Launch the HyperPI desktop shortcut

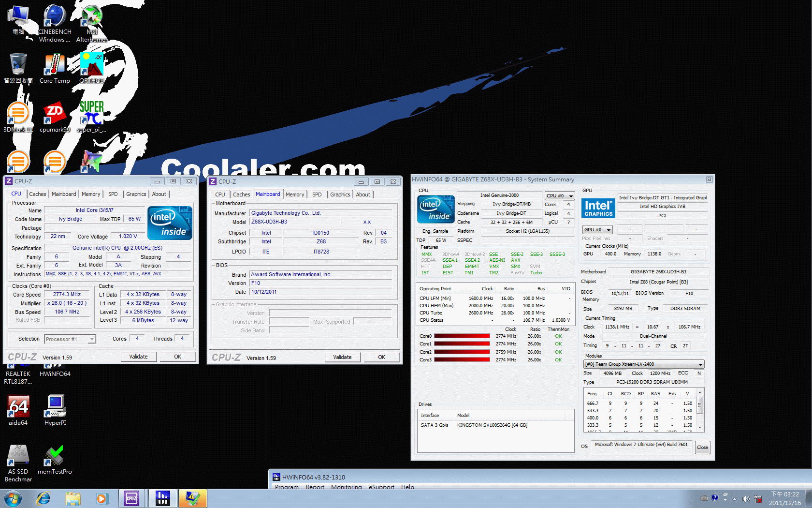[x=55, y=410]
